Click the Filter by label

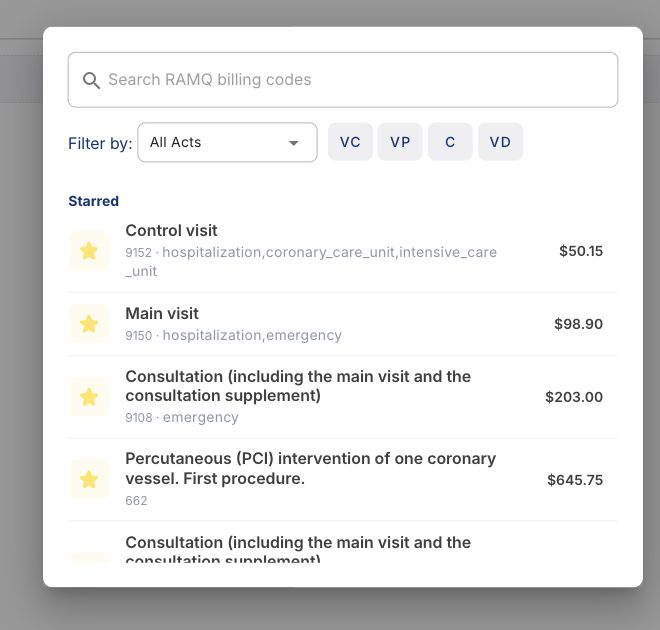click(100, 144)
